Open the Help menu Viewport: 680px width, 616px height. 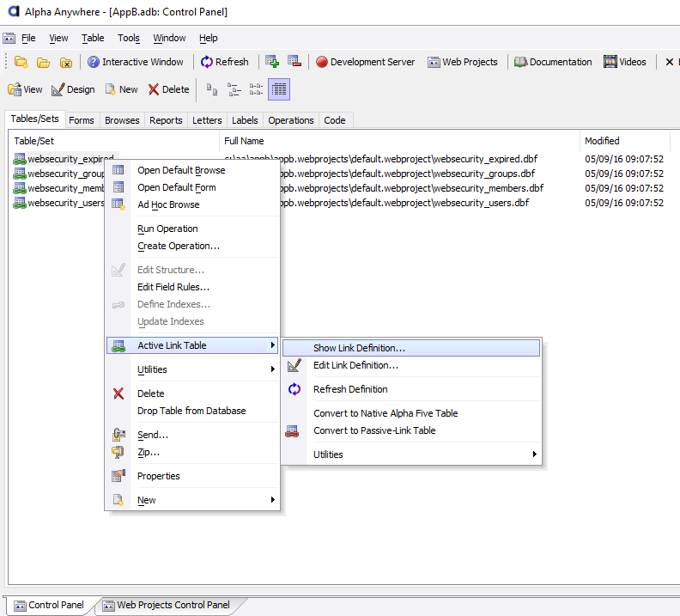pos(209,38)
